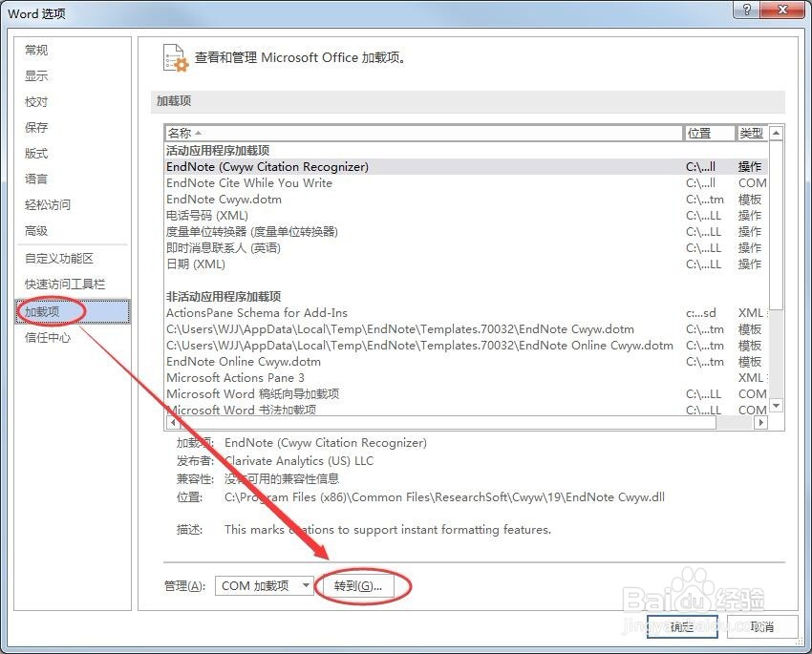Select the Temp path EndNote Cwyw.dotm row

tap(466, 329)
